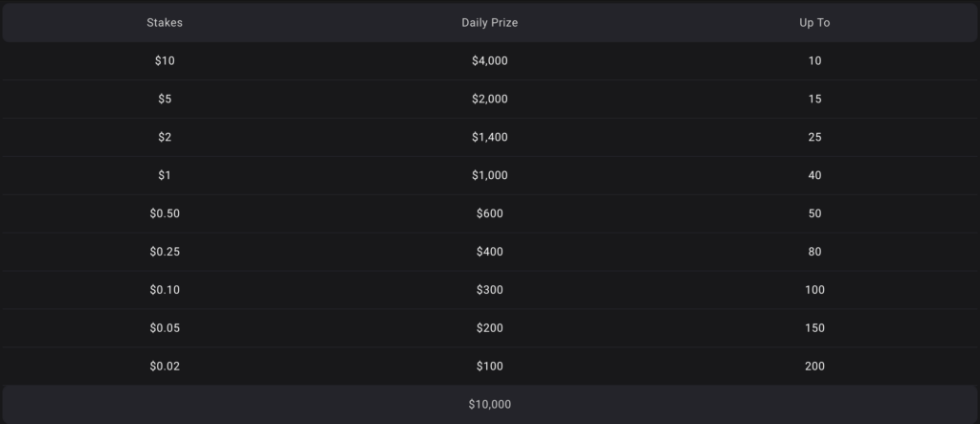The image size is (980, 424).
Task: Select the $2 stakes cell
Action: coord(165,137)
